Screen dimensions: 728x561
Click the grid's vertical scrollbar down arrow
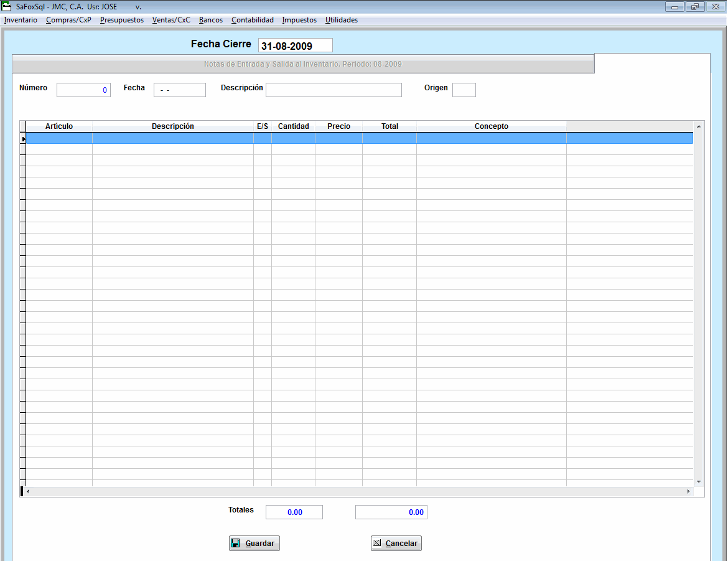(699, 481)
